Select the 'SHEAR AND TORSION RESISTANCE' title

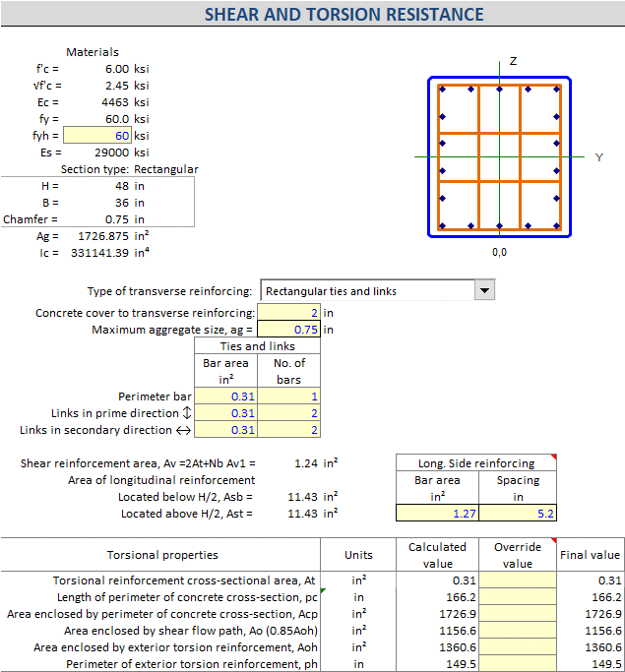pyautogui.click(x=344, y=15)
